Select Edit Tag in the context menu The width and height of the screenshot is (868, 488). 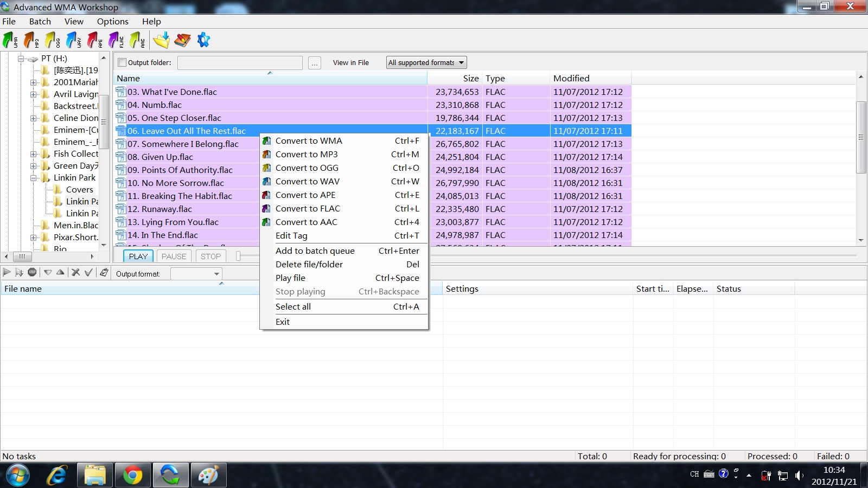click(x=344, y=236)
